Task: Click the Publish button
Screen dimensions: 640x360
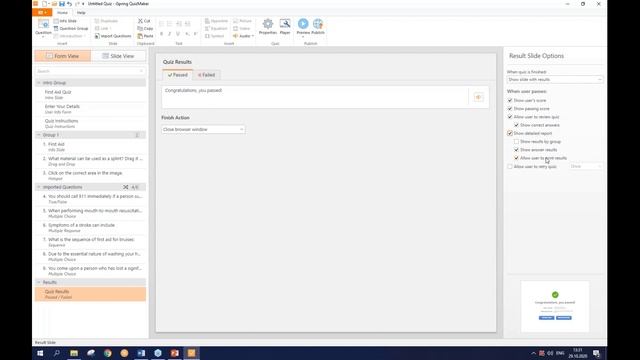Action: (x=318, y=27)
